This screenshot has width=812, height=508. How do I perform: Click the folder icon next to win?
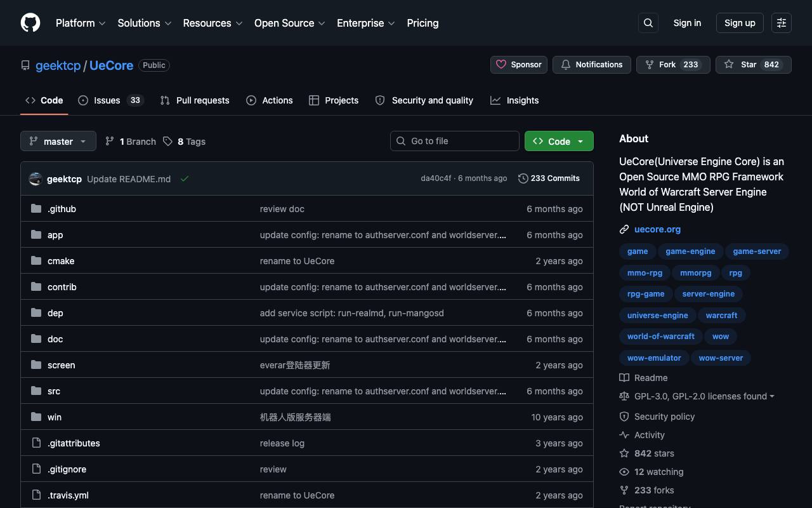(x=36, y=417)
